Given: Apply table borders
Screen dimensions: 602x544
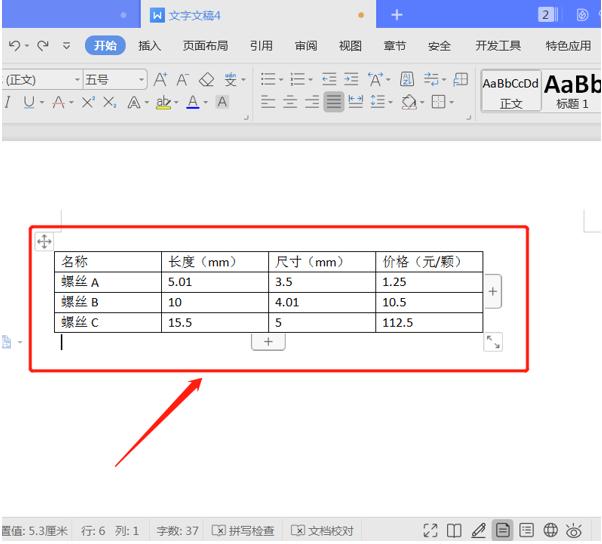Looking at the screenshot, I should click(x=438, y=102).
